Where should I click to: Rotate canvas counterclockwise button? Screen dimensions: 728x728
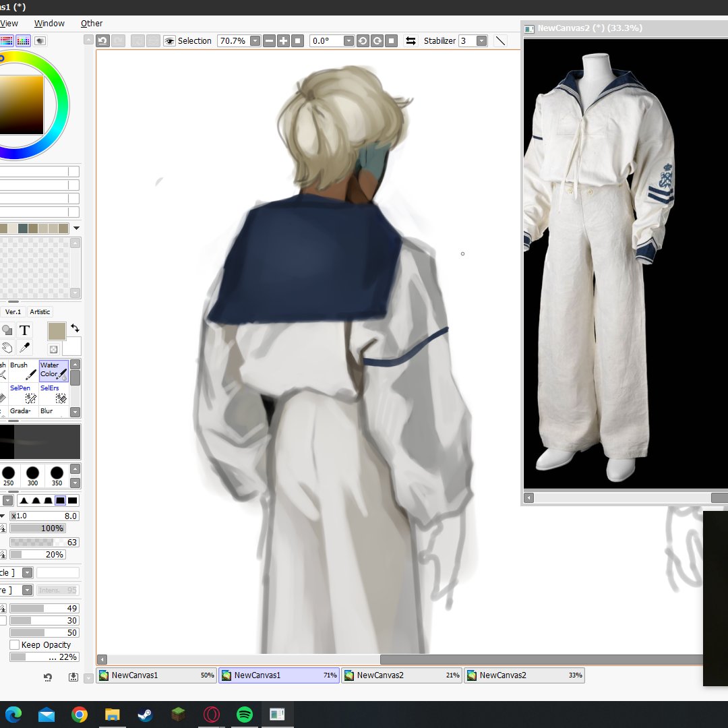tap(363, 41)
